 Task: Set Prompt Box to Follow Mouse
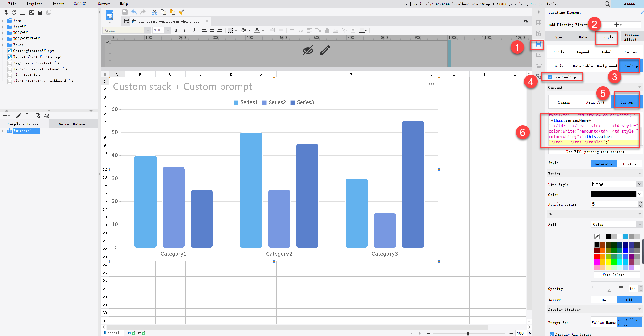click(x=604, y=323)
